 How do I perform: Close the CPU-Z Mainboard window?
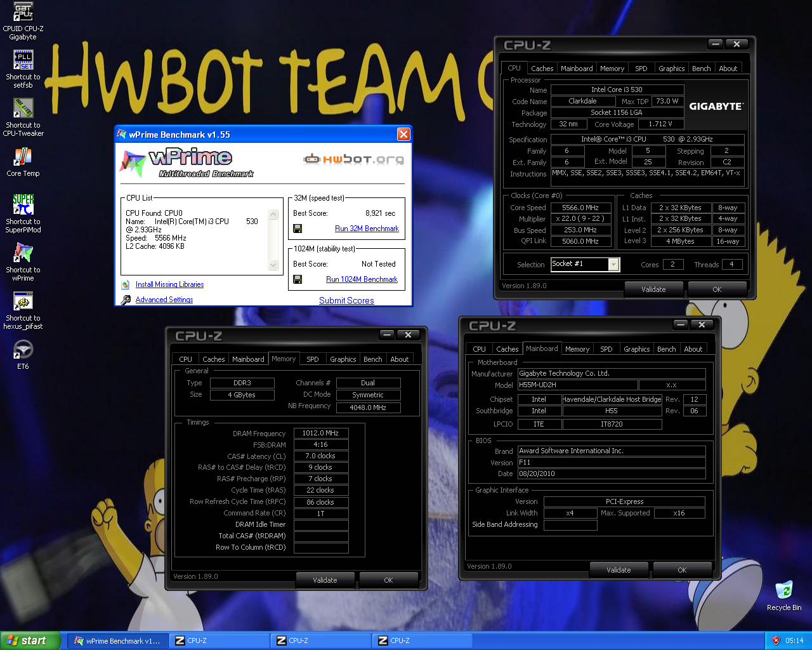pos(702,324)
